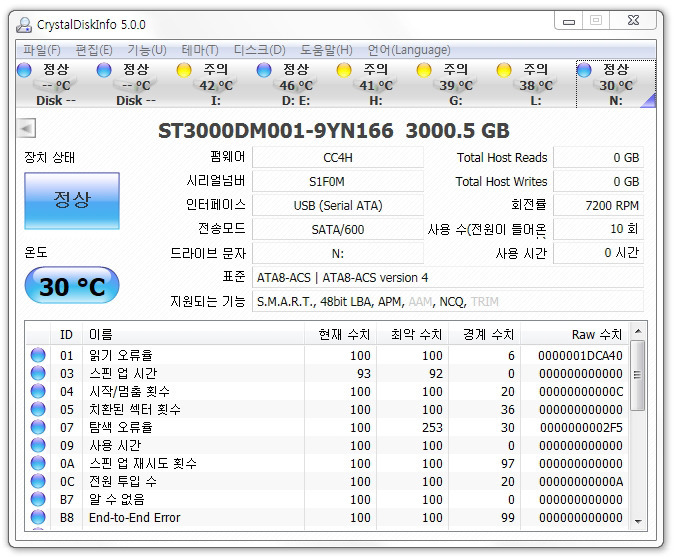Go to previous disk with left arrow

pyautogui.click(x=26, y=128)
